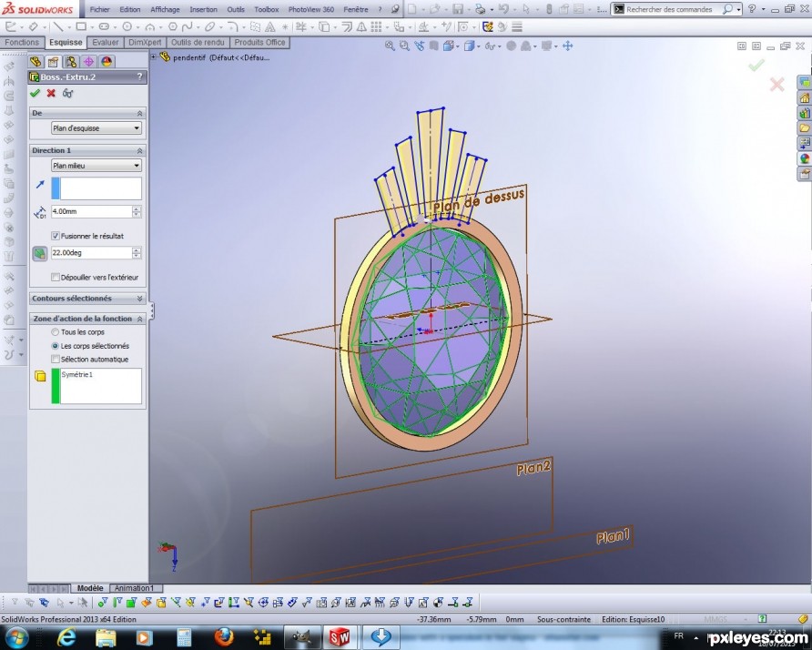Open the Outils menu

pyautogui.click(x=236, y=9)
